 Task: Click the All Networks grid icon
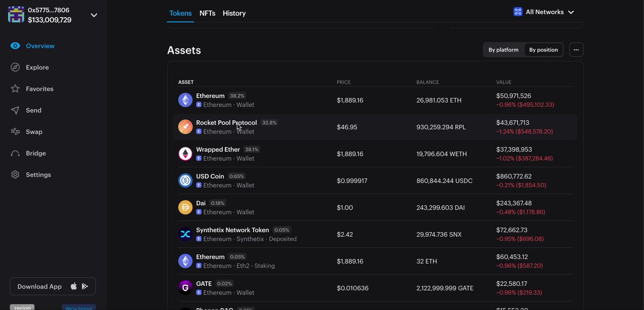[518, 12]
